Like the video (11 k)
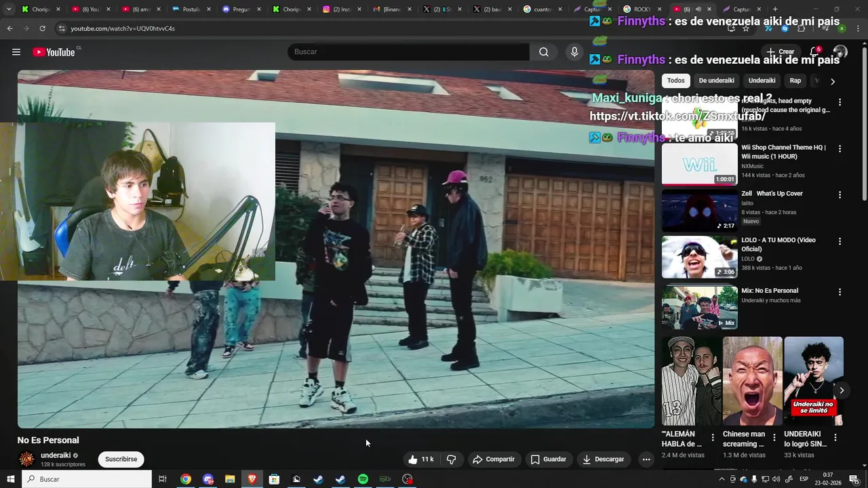 (x=420, y=460)
